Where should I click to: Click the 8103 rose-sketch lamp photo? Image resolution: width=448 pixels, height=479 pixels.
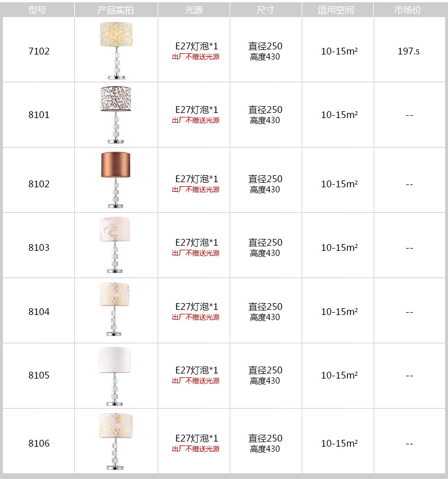(x=115, y=245)
